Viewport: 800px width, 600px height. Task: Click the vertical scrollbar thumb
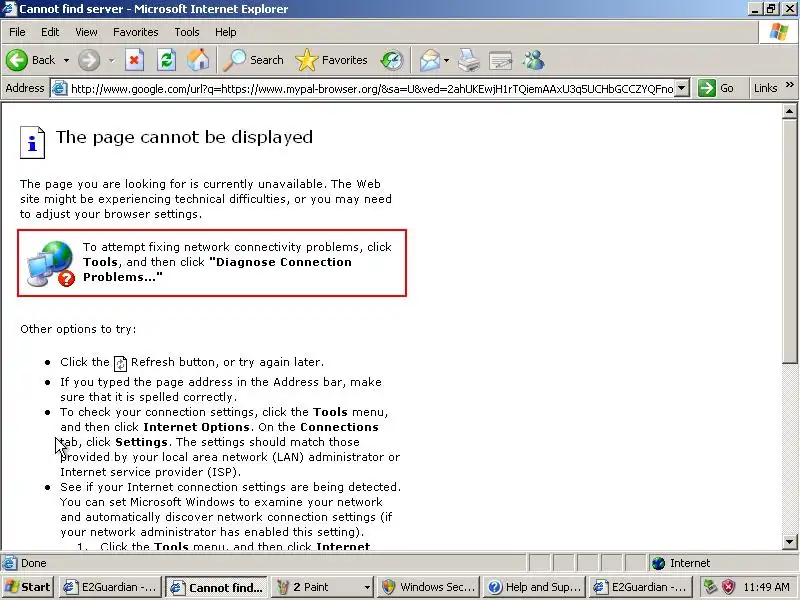tap(790, 241)
